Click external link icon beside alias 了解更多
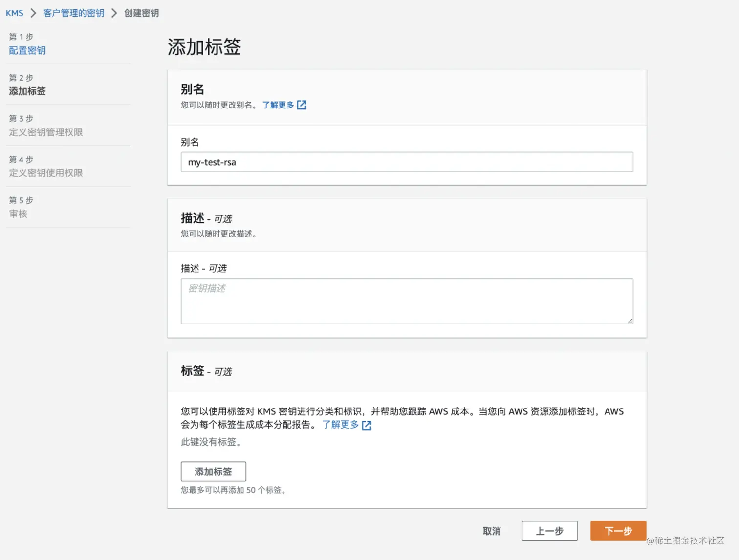The image size is (739, 560). [302, 105]
